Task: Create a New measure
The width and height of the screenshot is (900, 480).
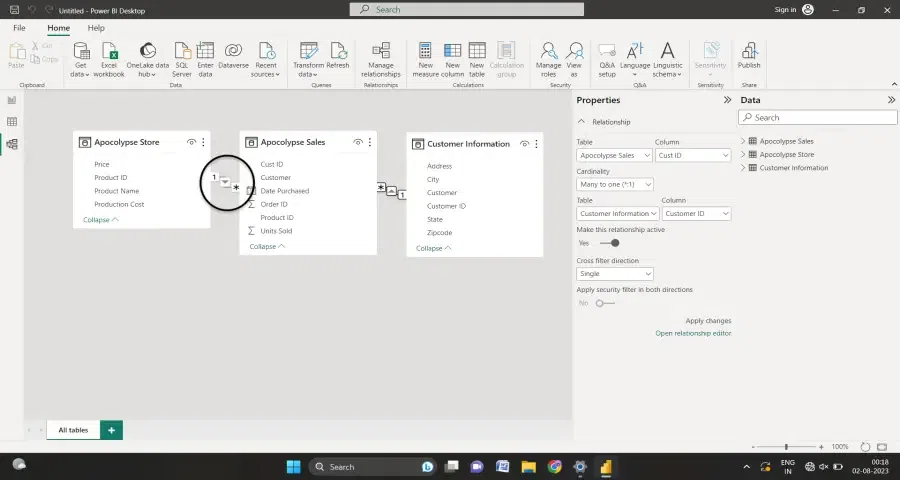Action: pos(425,59)
